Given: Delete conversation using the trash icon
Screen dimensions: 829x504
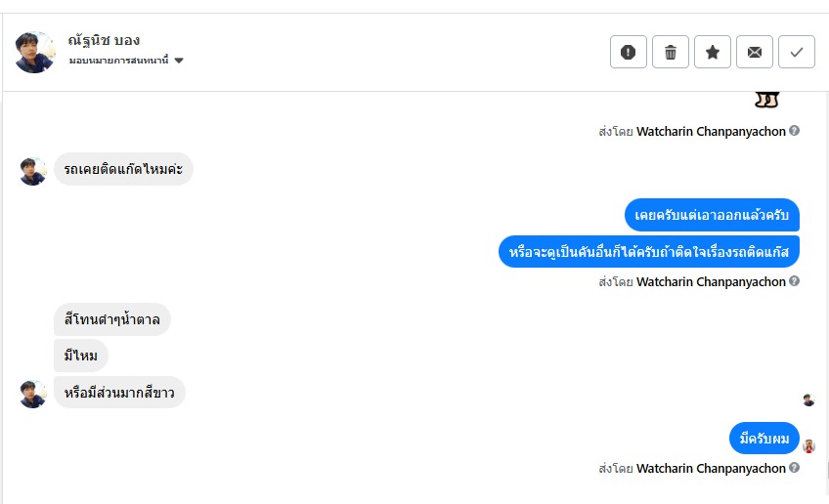Looking at the screenshot, I should [x=671, y=52].
